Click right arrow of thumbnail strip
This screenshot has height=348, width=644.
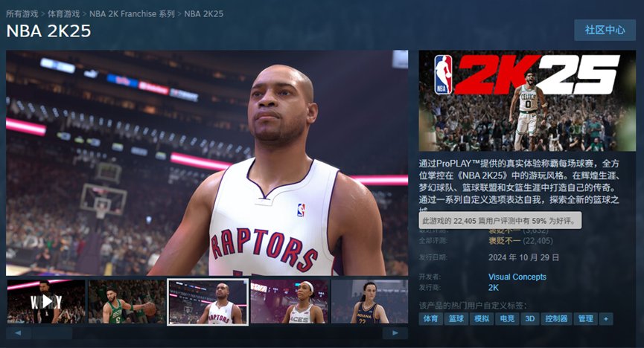point(395,333)
